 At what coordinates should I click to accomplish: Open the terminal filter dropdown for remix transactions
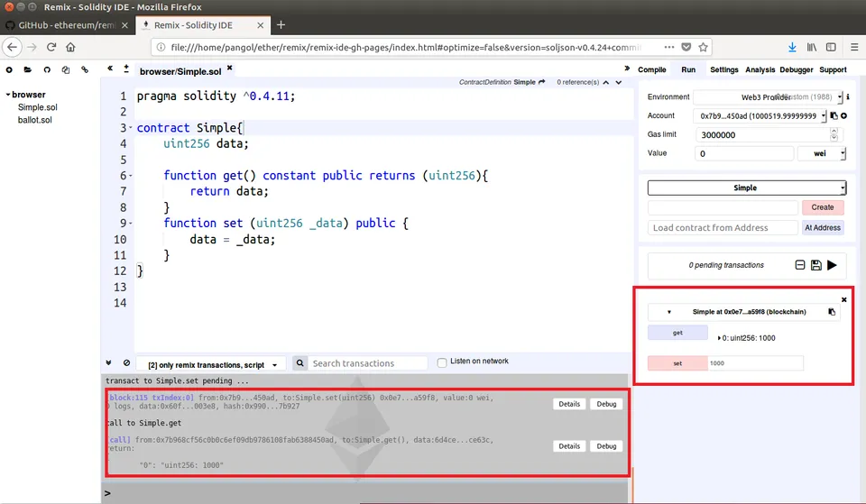click(x=211, y=365)
